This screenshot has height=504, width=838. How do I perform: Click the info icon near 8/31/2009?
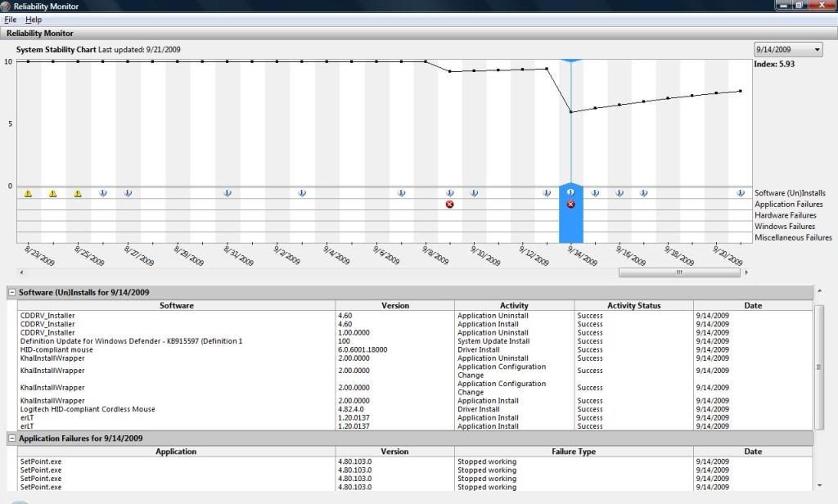[x=228, y=193]
